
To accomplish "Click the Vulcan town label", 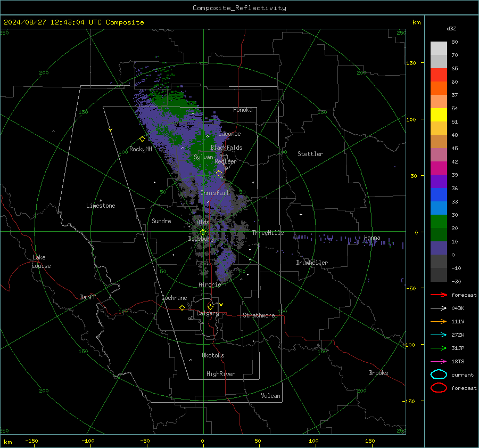I will click(271, 396).
